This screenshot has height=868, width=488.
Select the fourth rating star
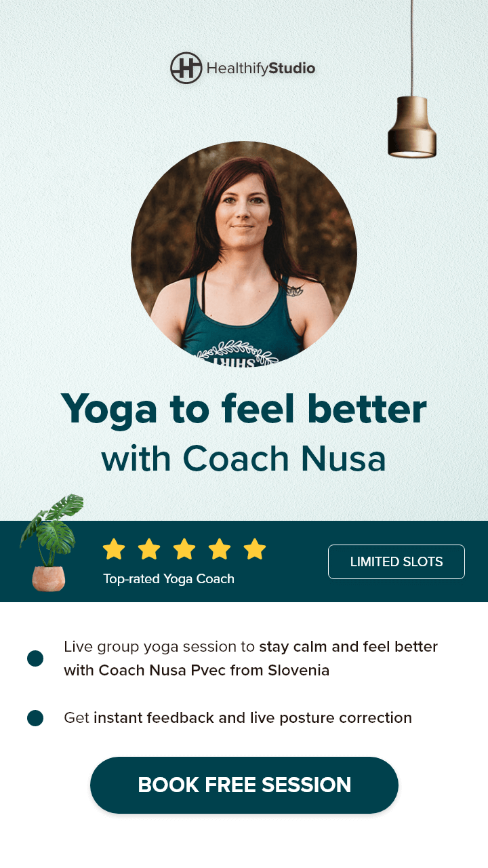click(220, 549)
